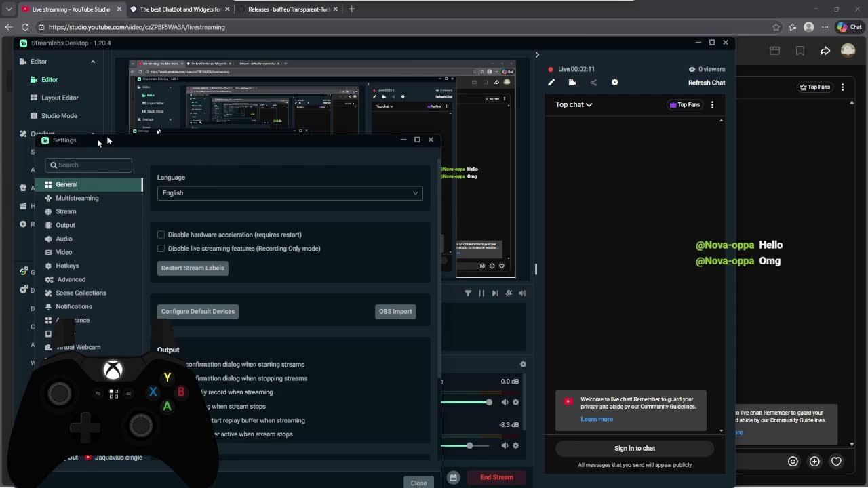Click the settings Search field

[89, 165]
